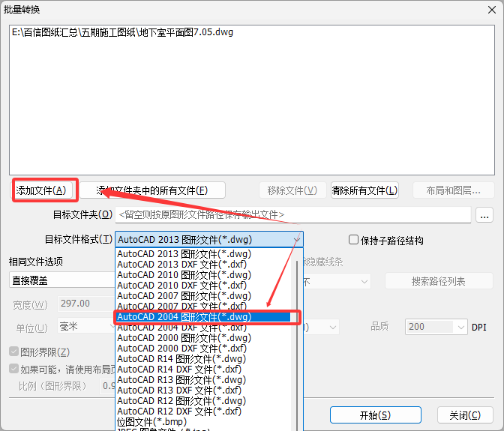504x431 pixels.
Task: Select AutoCAD R14 图形文件(*.dwg) option
Action: (203, 359)
